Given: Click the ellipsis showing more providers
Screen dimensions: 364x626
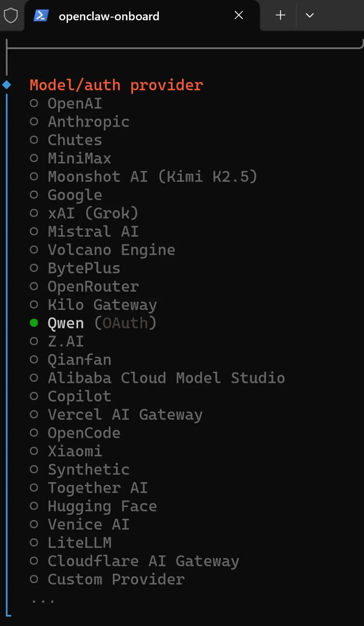Looking at the screenshot, I should click(x=43, y=601).
